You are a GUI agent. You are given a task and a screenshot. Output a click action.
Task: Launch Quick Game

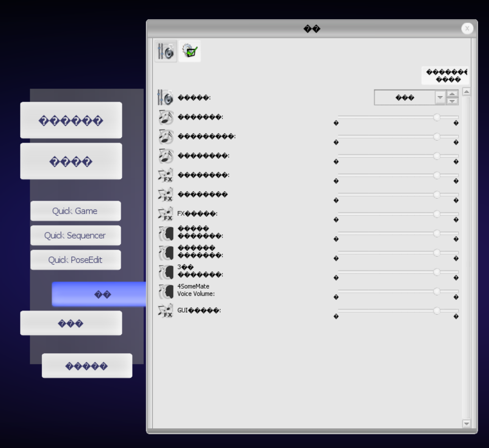click(x=75, y=211)
